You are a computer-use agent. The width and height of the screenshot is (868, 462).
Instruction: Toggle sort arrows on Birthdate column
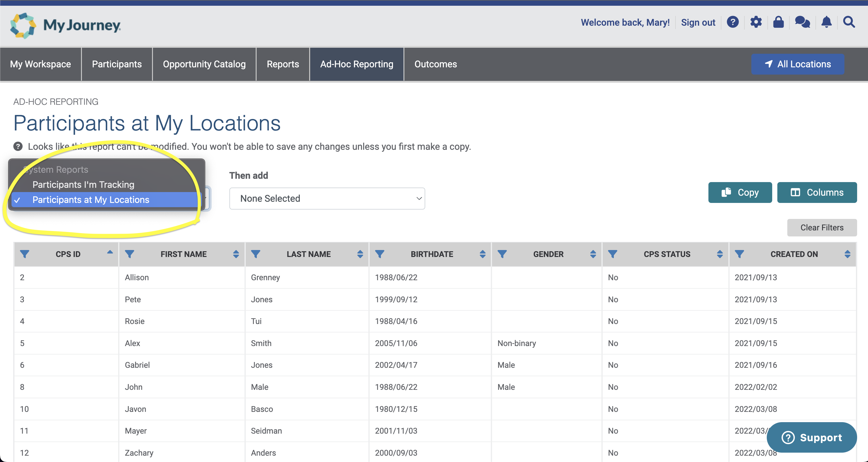pos(483,254)
